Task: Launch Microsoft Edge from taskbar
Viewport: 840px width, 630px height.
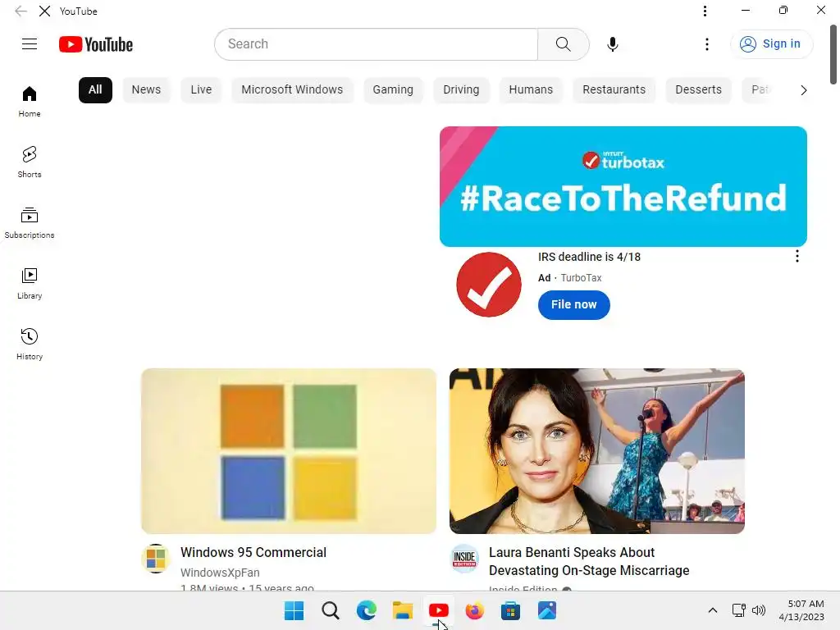Action: point(367,610)
